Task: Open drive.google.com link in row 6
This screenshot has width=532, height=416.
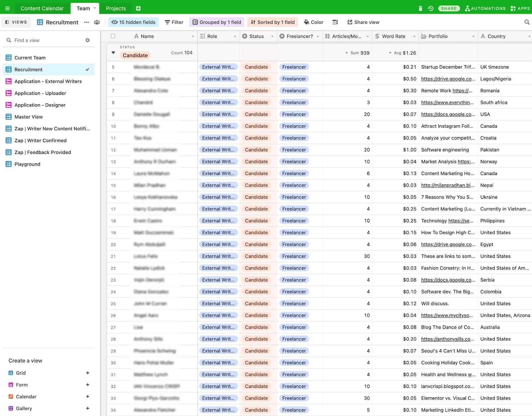Action: (448, 79)
